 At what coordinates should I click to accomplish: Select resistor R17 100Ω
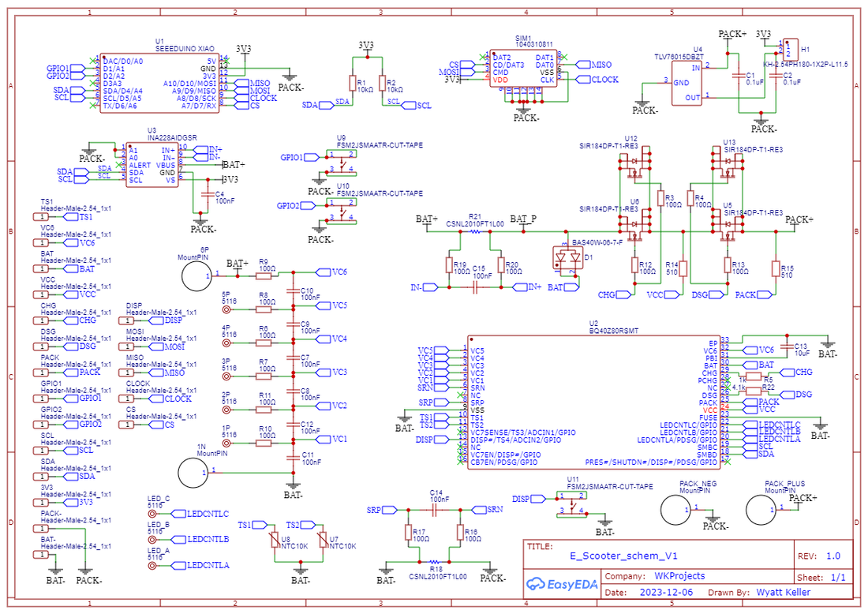408,532
